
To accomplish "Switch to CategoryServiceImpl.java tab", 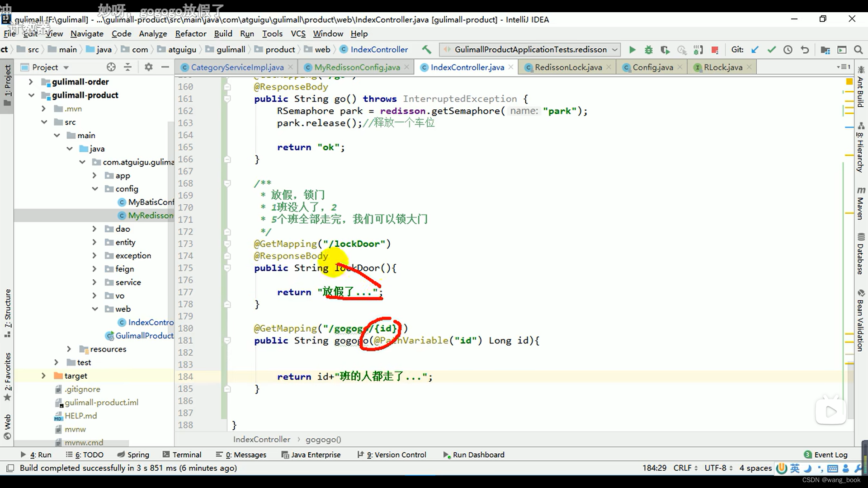I will pos(237,67).
